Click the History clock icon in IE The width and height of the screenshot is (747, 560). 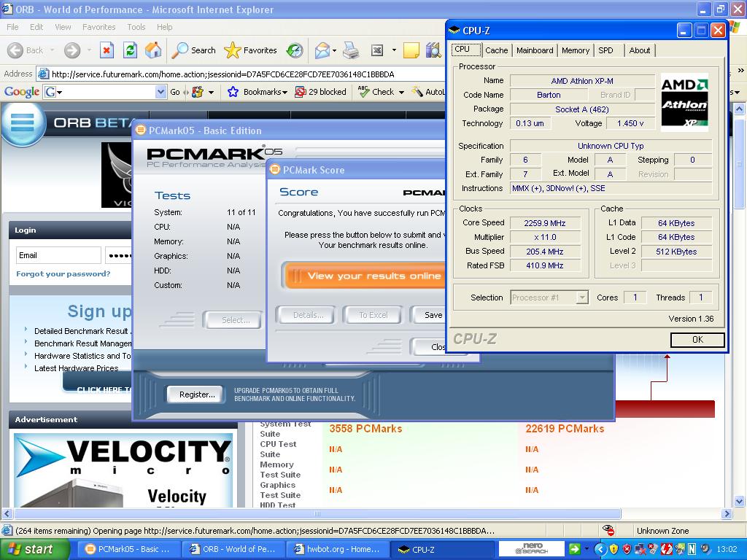295,50
